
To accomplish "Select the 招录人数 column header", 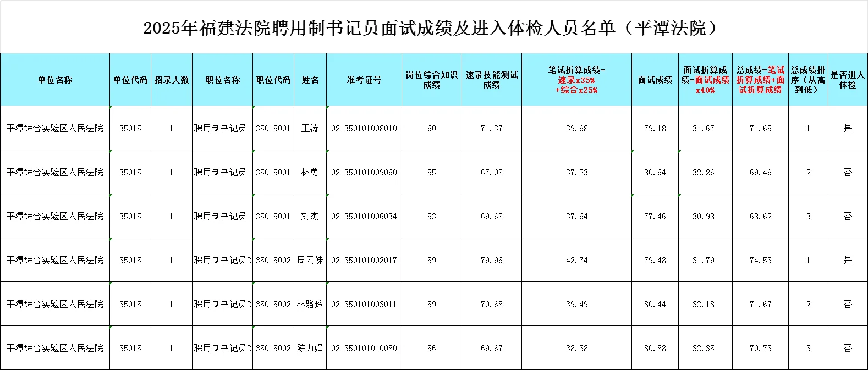I will (172, 80).
